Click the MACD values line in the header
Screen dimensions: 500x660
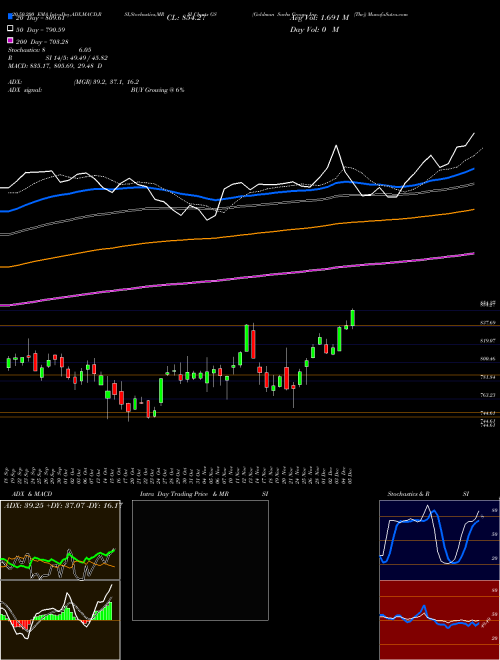pyautogui.click(x=55, y=66)
